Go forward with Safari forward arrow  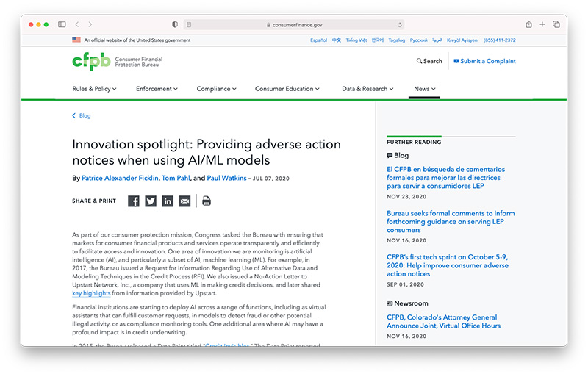pyautogui.click(x=90, y=24)
